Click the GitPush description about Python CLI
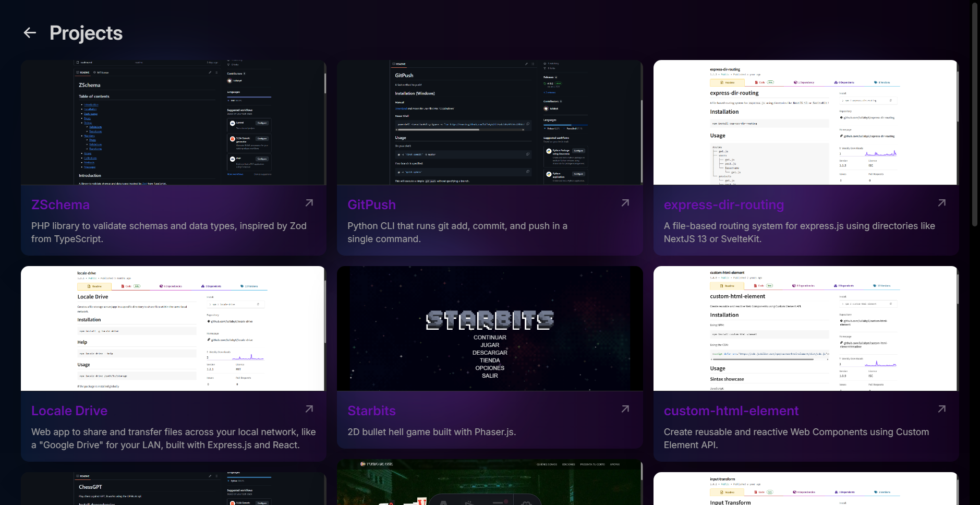Viewport: 980px width, 505px height. pyautogui.click(x=457, y=232)
